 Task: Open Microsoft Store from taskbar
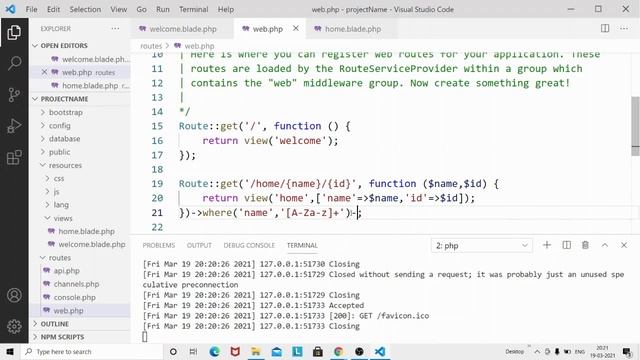(x=318, y=351)
